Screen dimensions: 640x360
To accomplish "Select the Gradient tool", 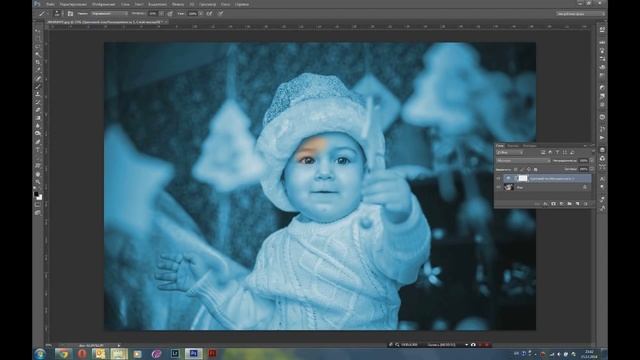I will pos(38,118).
